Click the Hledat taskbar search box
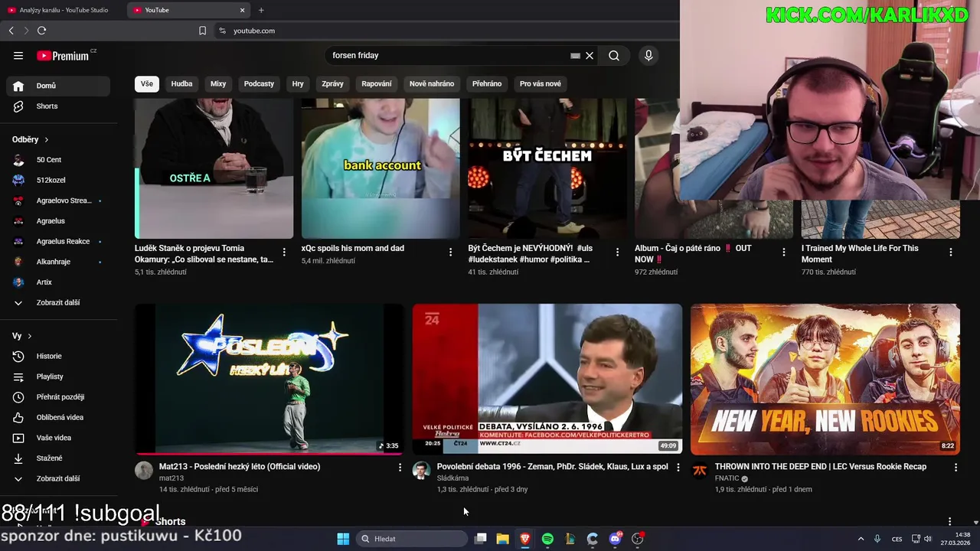 click(413, 539)
